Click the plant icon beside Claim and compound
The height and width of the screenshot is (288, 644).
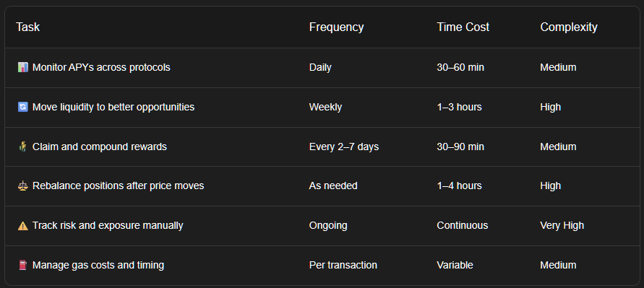pos(23,147)
